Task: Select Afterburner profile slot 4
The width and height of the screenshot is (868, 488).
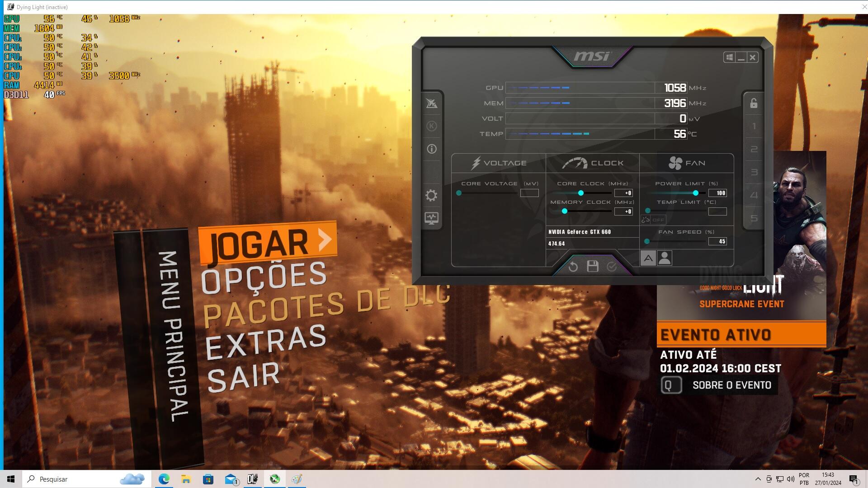Action: pos(754,195)
